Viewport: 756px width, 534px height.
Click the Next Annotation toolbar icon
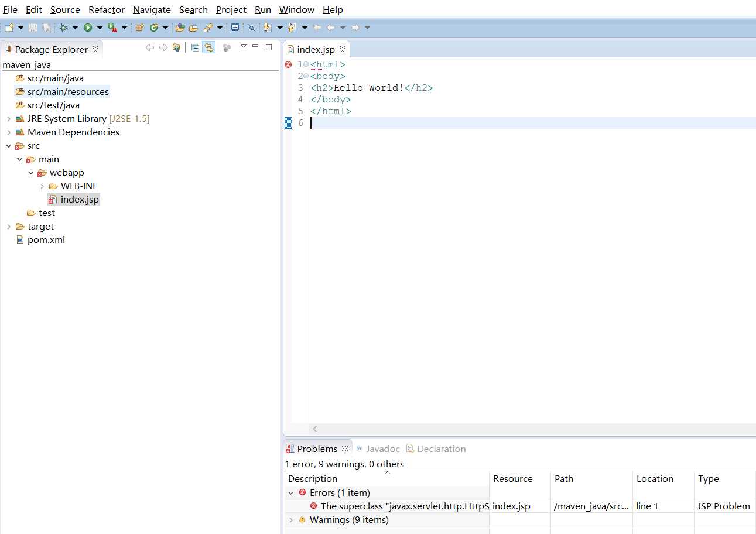click(267, 28)
